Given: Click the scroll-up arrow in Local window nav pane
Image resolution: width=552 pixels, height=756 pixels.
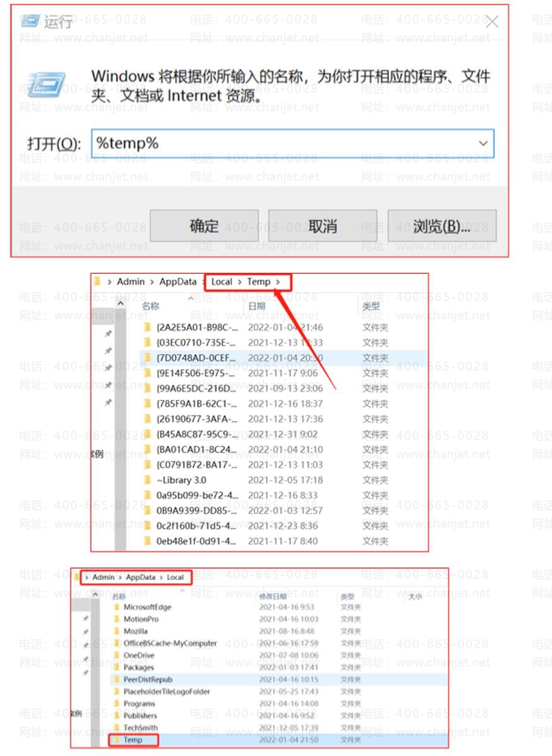Looking at the screenshot, I should [x=95, y=594].
